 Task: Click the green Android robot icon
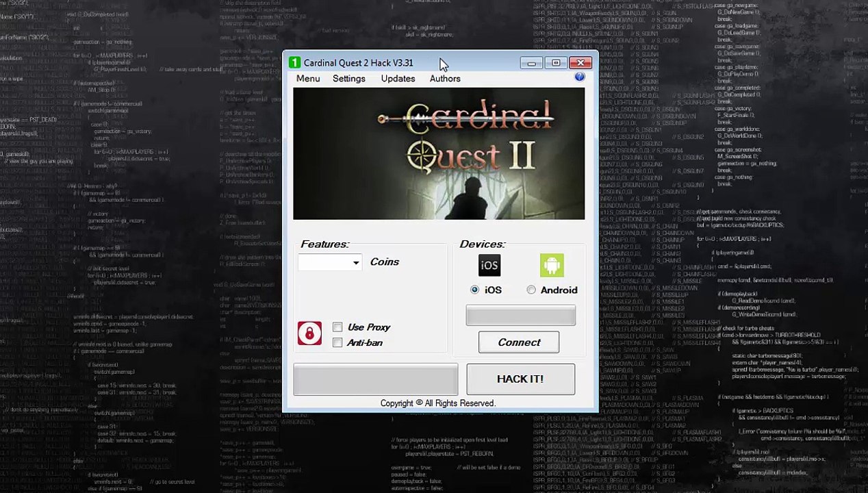552,265
